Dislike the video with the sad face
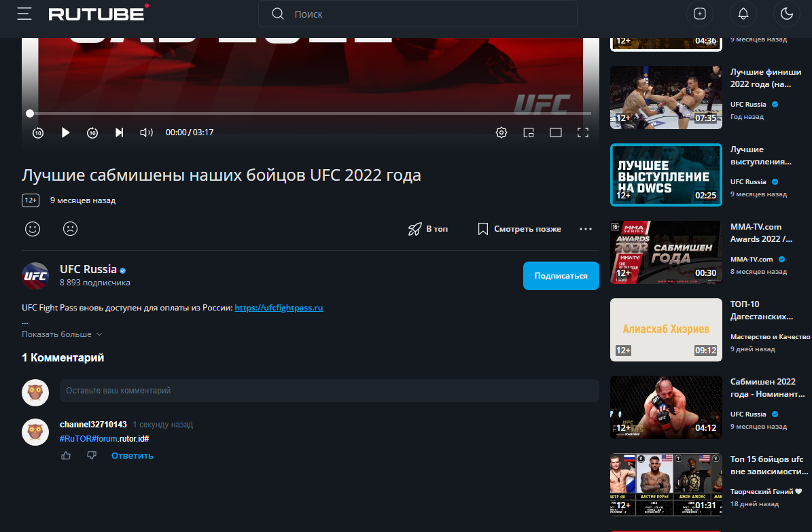The height and width of the screenshot is (532, 812). pyautogui.click(x=70, y=229)
